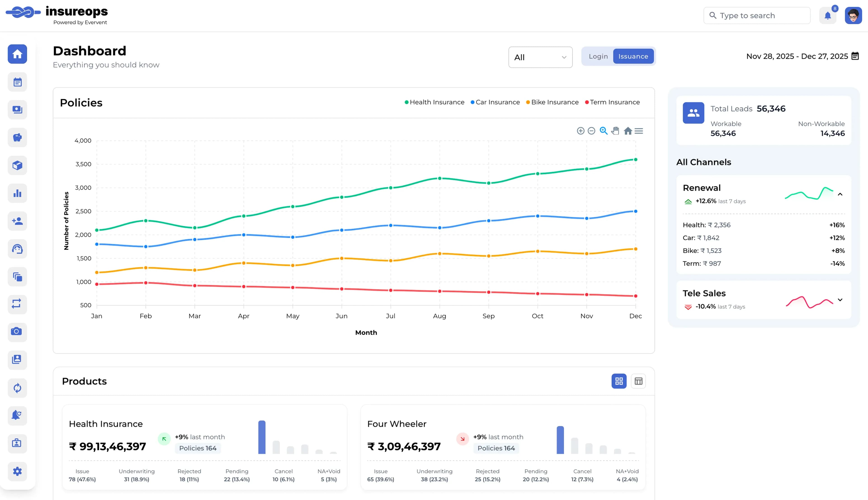The width and height of the screenshot is (868, 500).
Task: Click the pan tool on the Policies chart
Action: (x=615, y=131)
